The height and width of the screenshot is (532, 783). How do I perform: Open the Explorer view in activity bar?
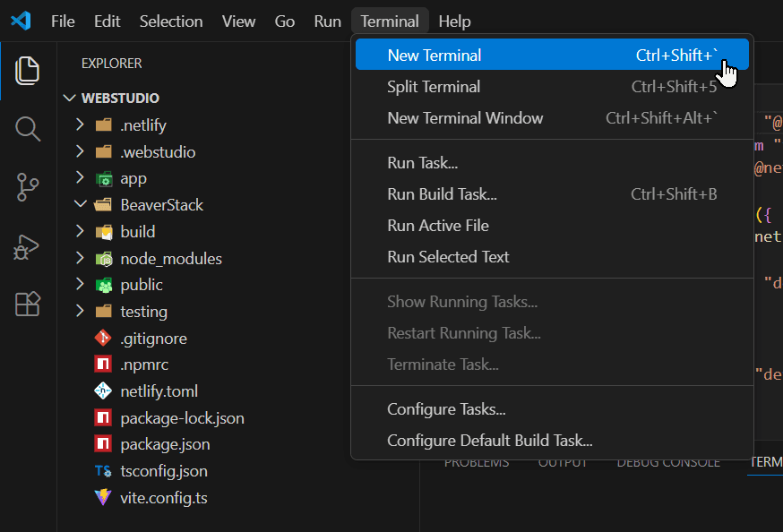28,71
